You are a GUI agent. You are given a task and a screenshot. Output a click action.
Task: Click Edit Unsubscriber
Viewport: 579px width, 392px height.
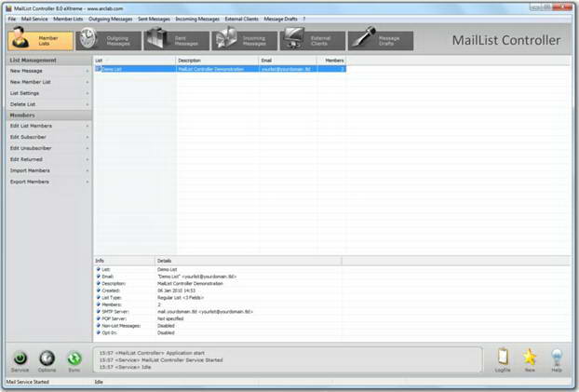pyautogui.click(x=49, y=148)
